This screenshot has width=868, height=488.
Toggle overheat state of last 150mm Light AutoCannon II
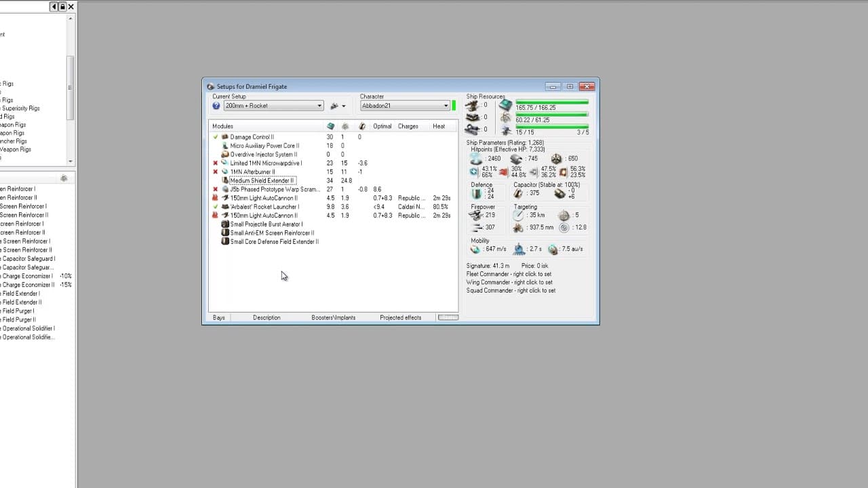(x=216, y=216)
